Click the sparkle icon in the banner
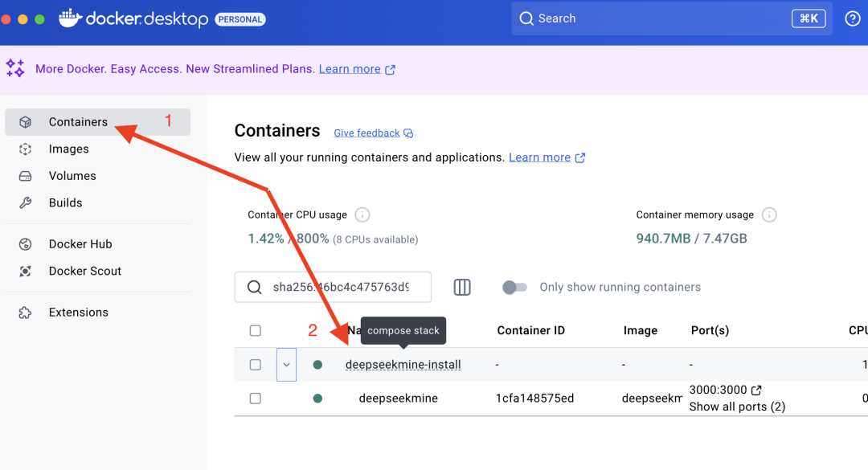This screenshot has width=868, height=470. tap(15, 68)
